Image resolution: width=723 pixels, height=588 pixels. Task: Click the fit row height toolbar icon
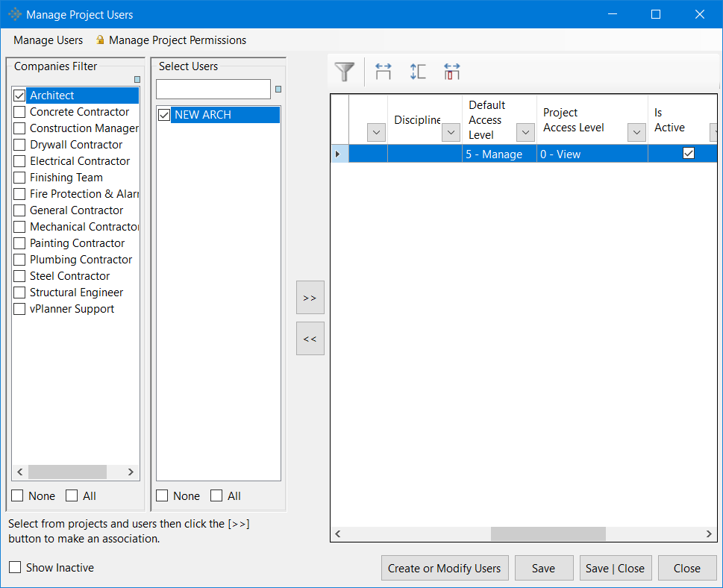click(x=417, y=72)
